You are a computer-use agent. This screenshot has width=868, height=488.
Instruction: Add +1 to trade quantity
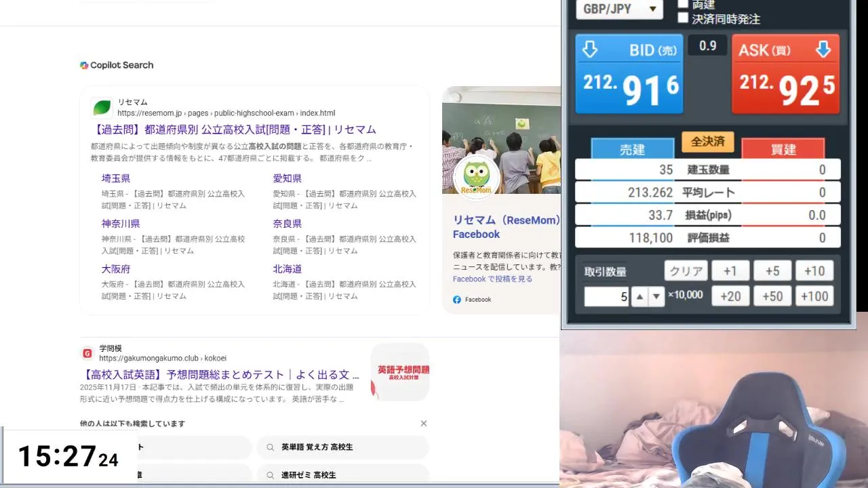730,271
